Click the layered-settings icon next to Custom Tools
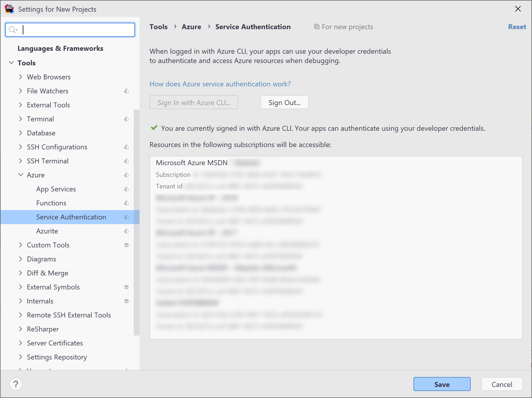This screenshot has width=532, height=398. [x=126, y=245]
